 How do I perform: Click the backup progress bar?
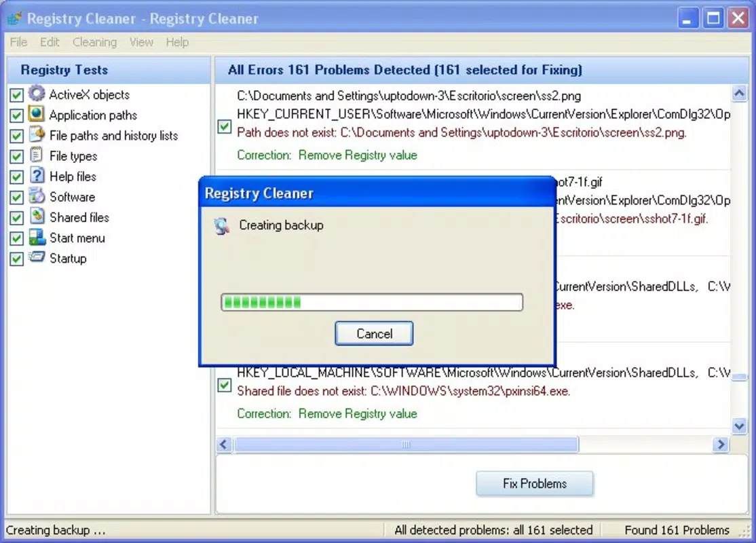coord(372,302)
